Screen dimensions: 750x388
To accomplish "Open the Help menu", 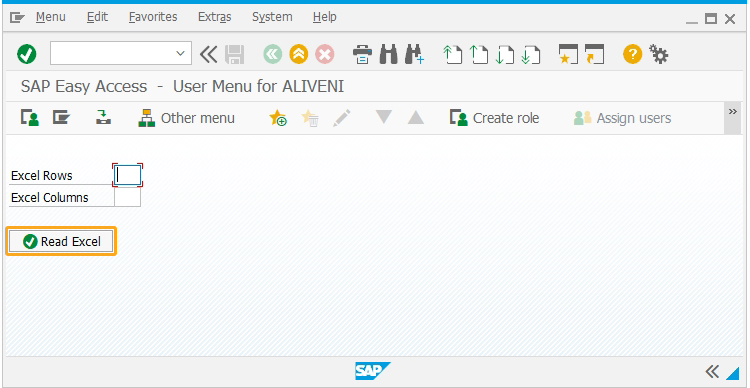I will 325,17.
